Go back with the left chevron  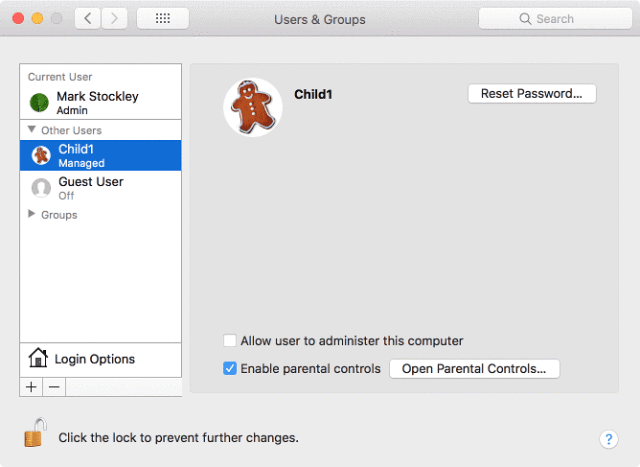[88, 18]
